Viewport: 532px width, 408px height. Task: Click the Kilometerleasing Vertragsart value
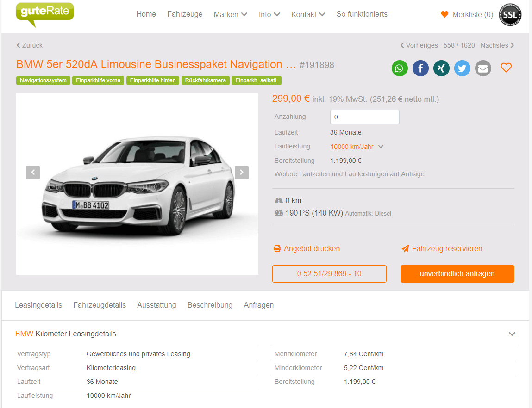tap(111, 368)
